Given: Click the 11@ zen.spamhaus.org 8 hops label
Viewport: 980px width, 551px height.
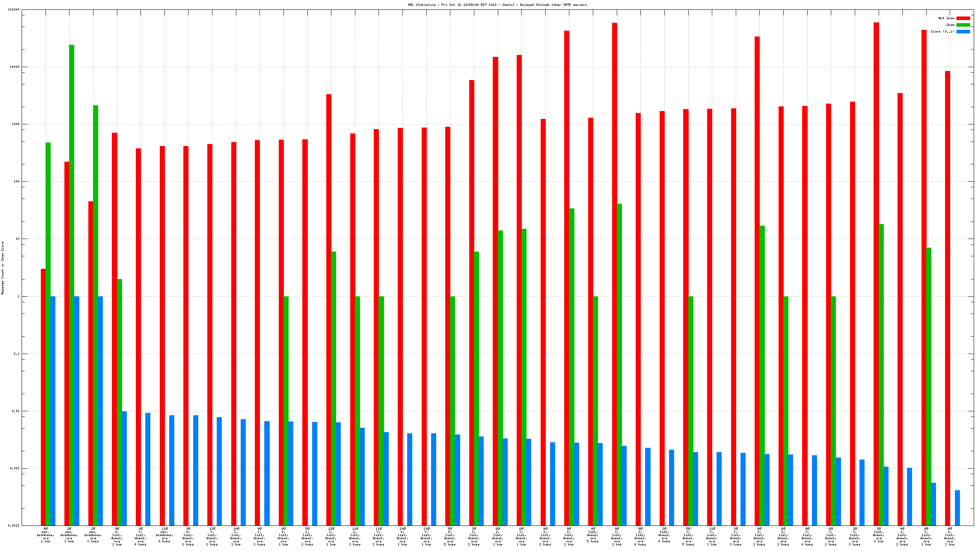Looking at the screenshot, I should click(164, 535).
